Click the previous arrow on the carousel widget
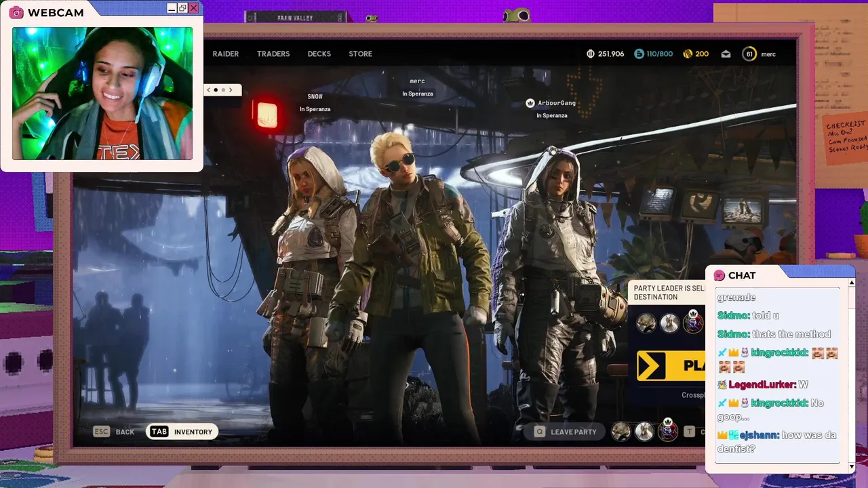This screenshot has height=488, width=868. tap(209, 89)
